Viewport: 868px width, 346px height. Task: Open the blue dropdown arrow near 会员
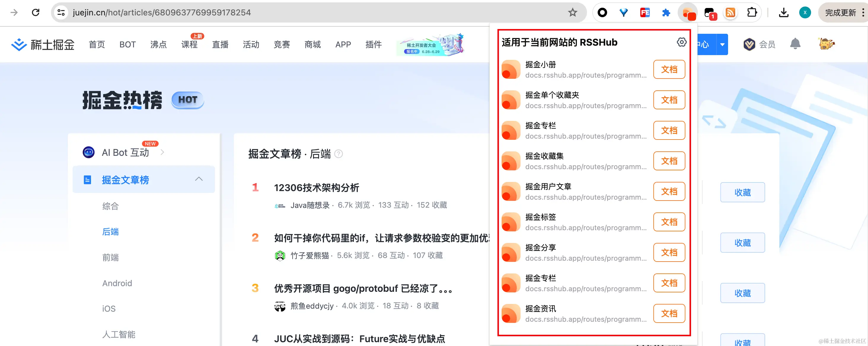[x=722, y=44]
